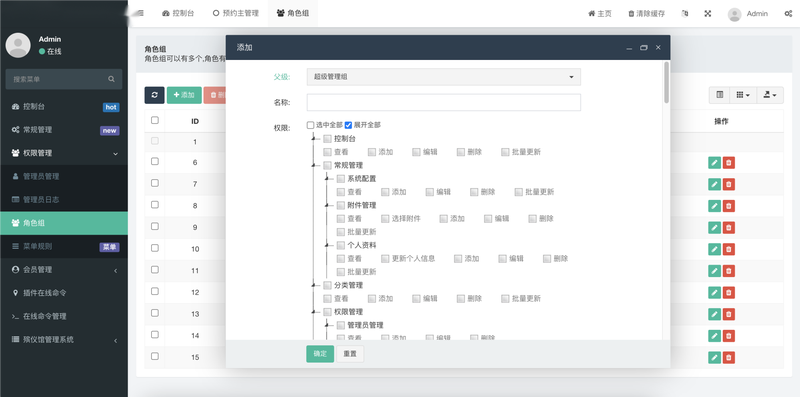Viewport: 800px width, 397px height.
Task: Check the 常规管理 permission node checkbox
Action: point(328,165)
